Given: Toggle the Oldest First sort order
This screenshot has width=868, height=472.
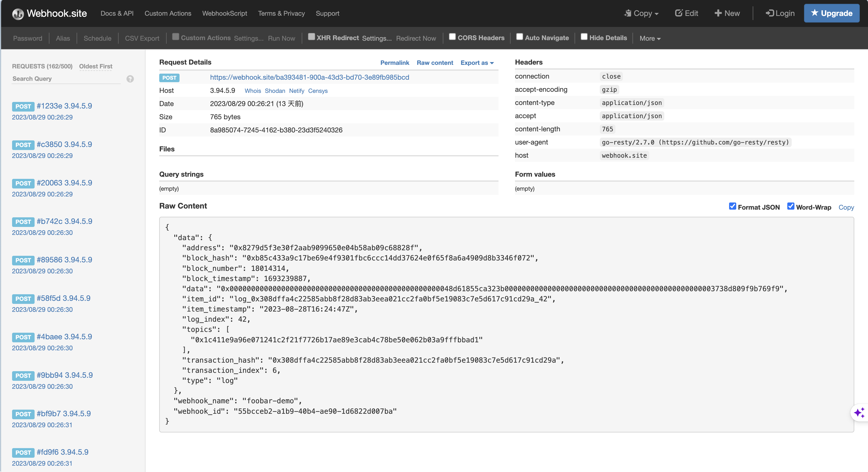Looking at the screenshot, I should (95, 66).
